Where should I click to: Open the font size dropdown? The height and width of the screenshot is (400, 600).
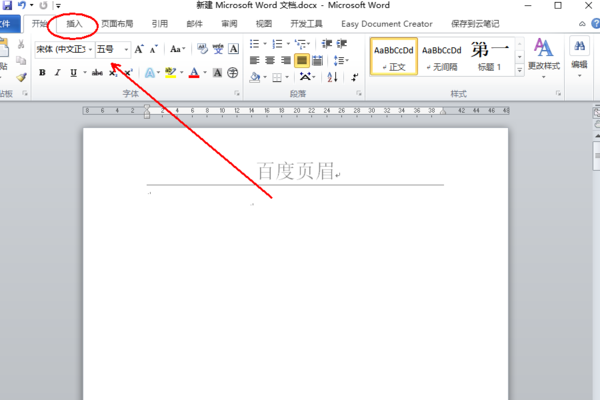[x=126, y=49]
